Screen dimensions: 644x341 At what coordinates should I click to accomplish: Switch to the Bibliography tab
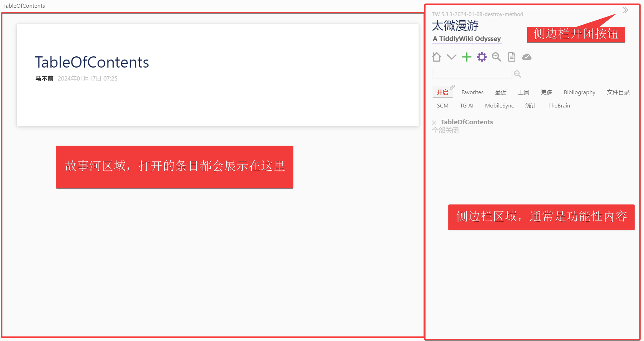tap(579, 92)
